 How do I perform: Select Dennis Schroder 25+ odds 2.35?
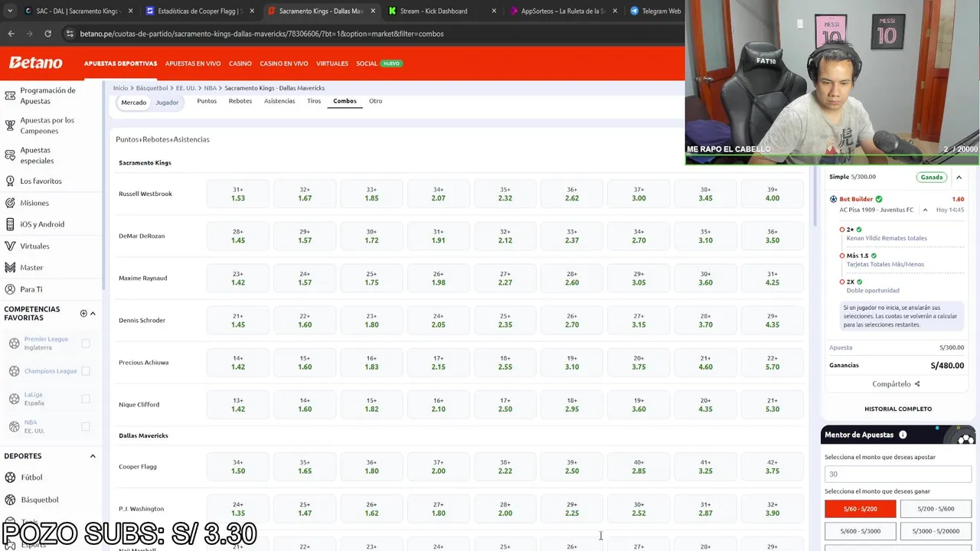(505, 320)
